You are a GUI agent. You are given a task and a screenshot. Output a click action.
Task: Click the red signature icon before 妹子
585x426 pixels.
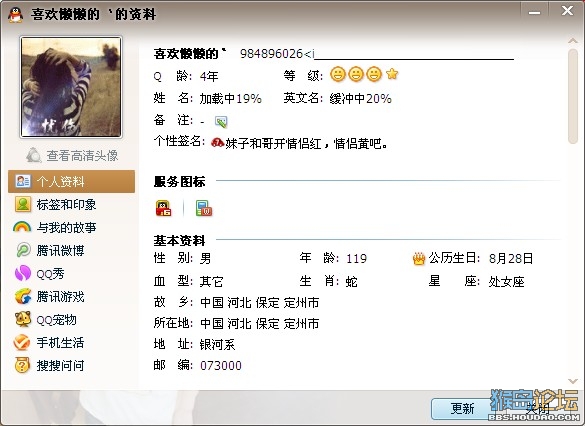[x=217, y=142]
